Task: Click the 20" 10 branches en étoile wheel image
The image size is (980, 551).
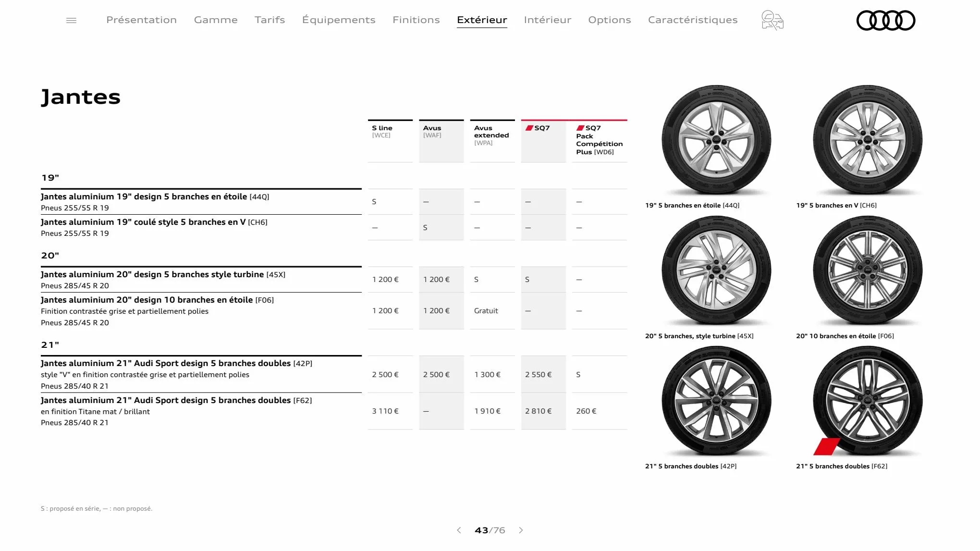Action: [x=868, y=270]
